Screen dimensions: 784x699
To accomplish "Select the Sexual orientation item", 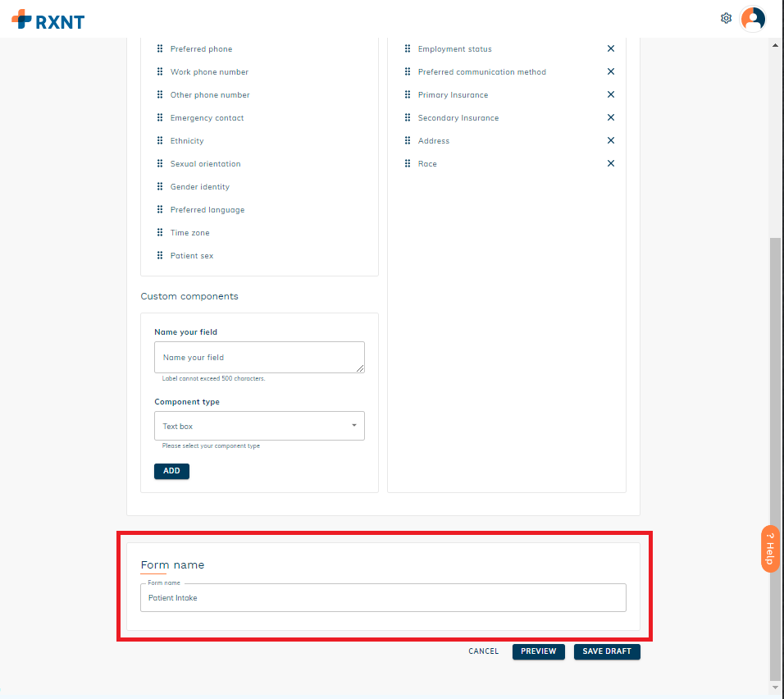I will pos(206,164).
